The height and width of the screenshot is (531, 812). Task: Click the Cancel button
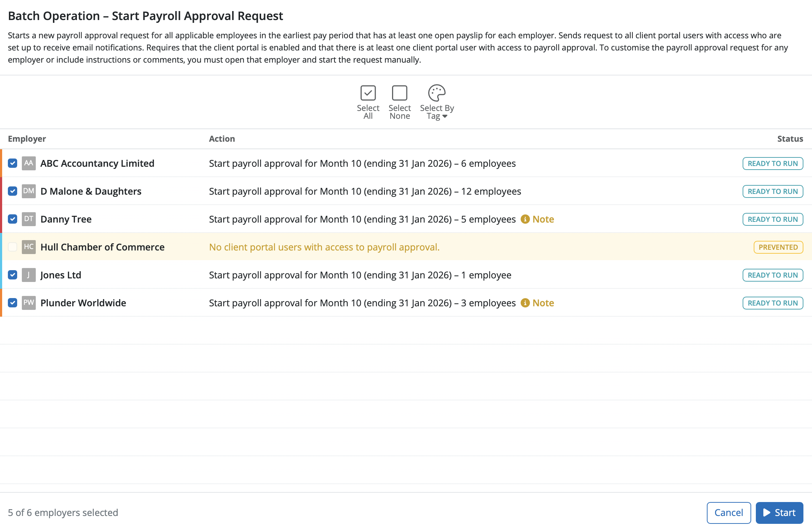pyautogui.click(x=729, y=512)
